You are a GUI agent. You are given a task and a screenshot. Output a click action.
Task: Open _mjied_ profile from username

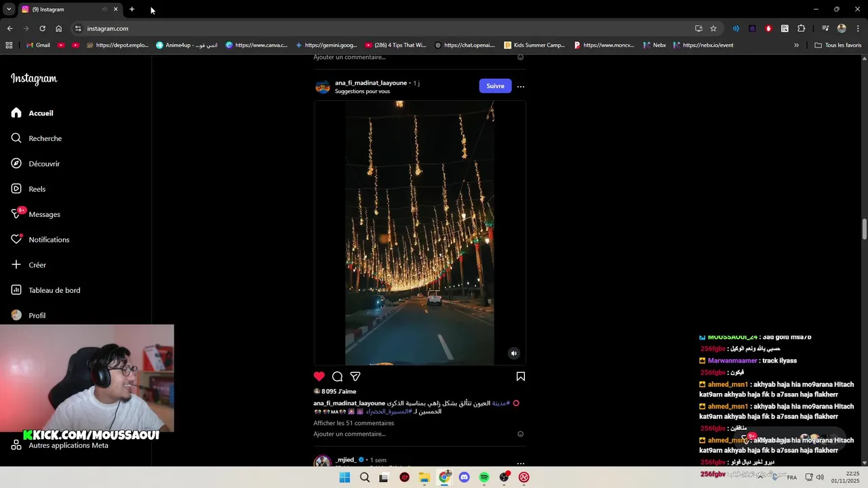click(x=346, y=460)
